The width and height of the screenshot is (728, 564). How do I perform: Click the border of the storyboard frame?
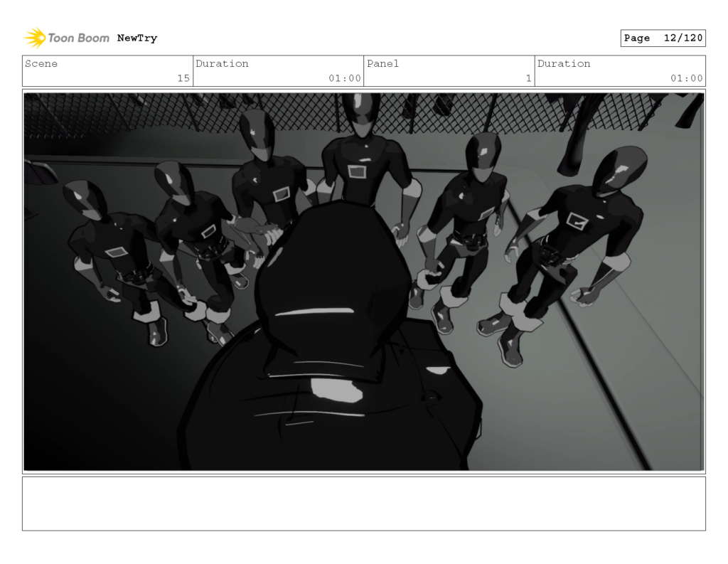click(x=364, y=89)
